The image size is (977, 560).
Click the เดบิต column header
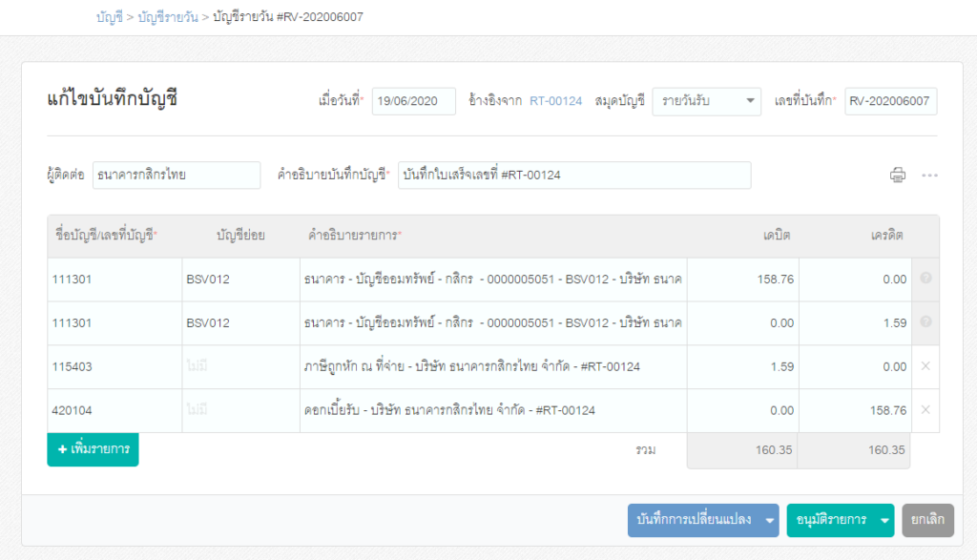pyautogui.click(x=777, y=236)
